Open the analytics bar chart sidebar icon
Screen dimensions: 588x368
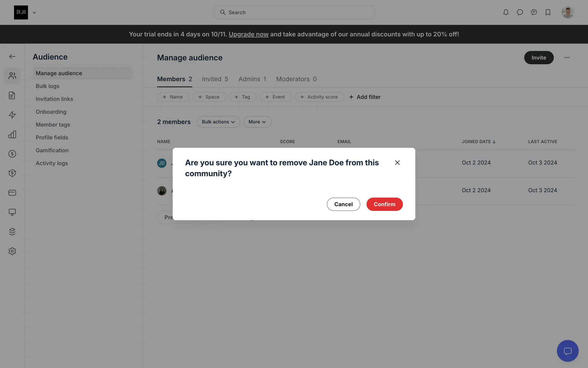[12, 134]
